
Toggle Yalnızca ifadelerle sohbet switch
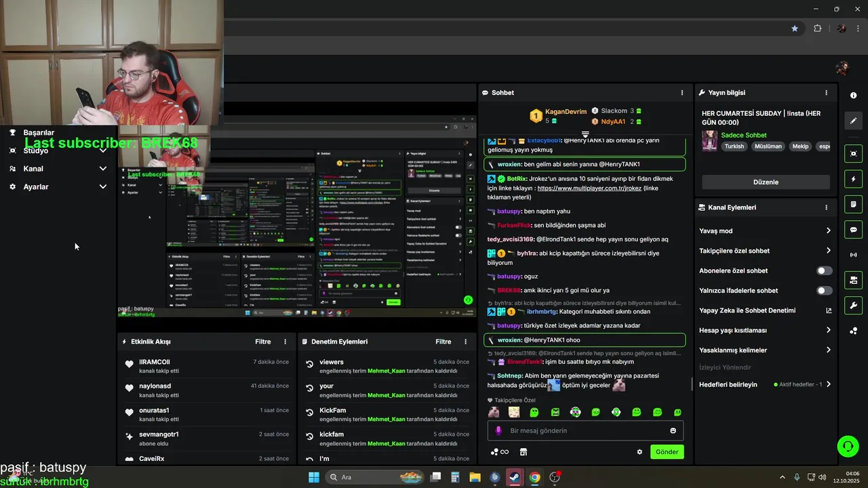[824, 291]
